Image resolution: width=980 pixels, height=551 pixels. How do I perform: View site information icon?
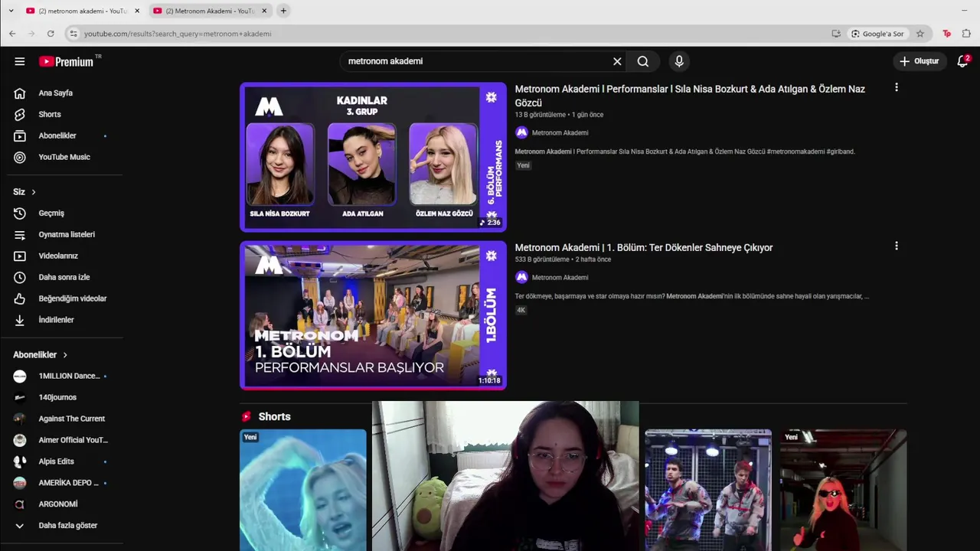pos(73,34)
